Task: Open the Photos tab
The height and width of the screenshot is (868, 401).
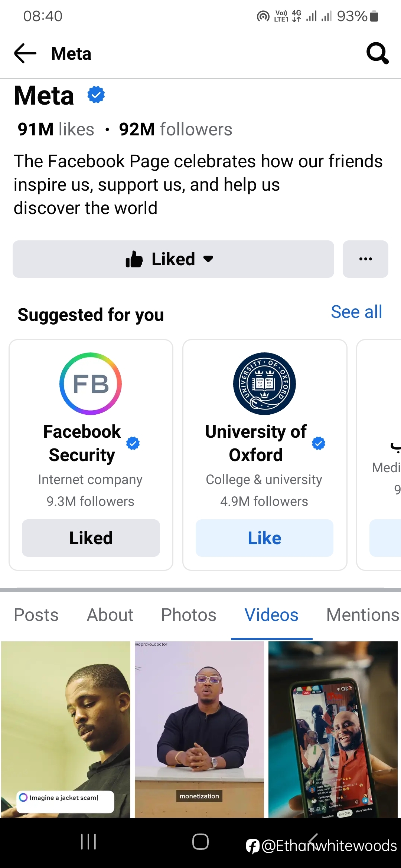Action: tap(189, 615)
